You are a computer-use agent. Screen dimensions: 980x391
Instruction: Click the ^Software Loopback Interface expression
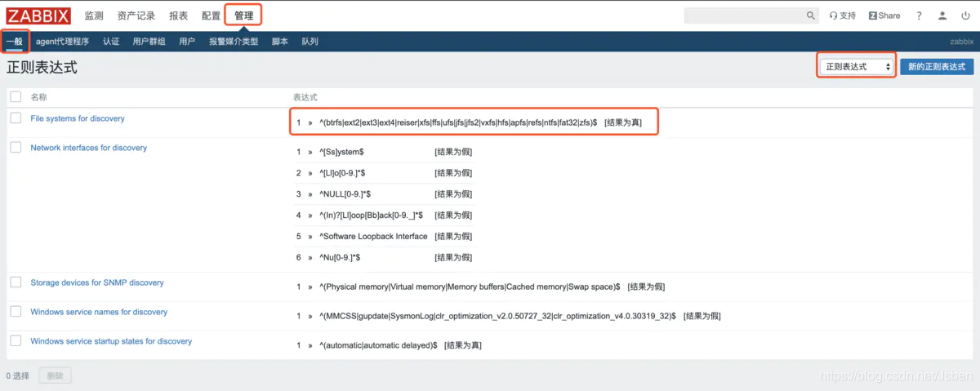point(373,236)
